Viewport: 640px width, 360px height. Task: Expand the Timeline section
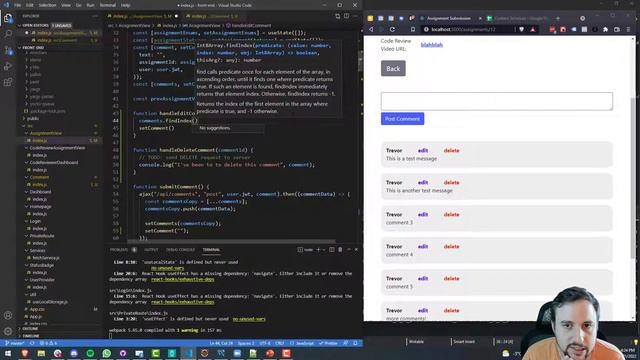pos(30,336)
